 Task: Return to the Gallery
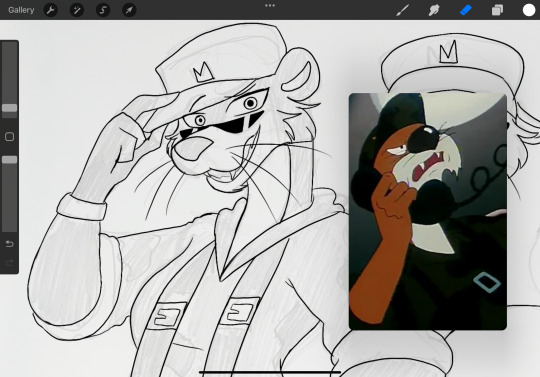pyautogui.click(x=21, y=10)
